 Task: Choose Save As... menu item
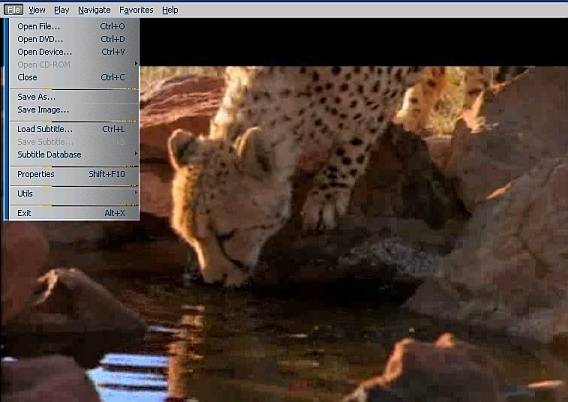(x=74, y=97)
